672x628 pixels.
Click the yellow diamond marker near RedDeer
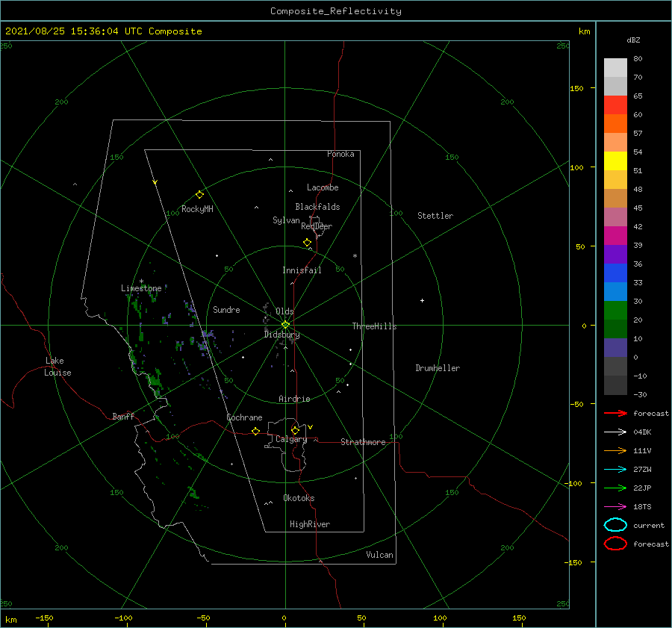[x=308, y=243]
